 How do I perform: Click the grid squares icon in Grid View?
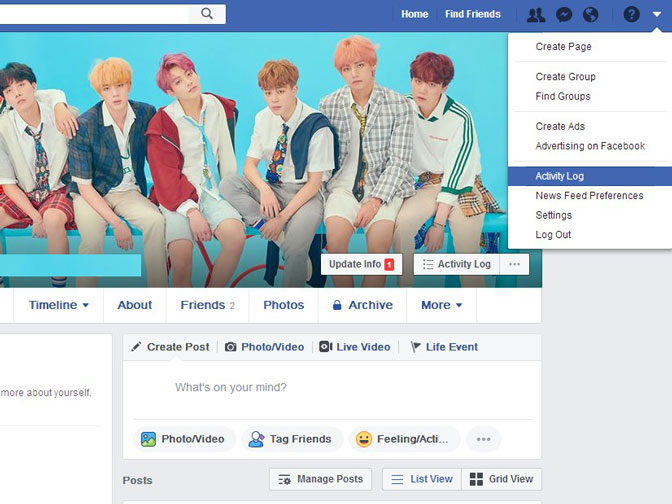click(x=476, y=479)
